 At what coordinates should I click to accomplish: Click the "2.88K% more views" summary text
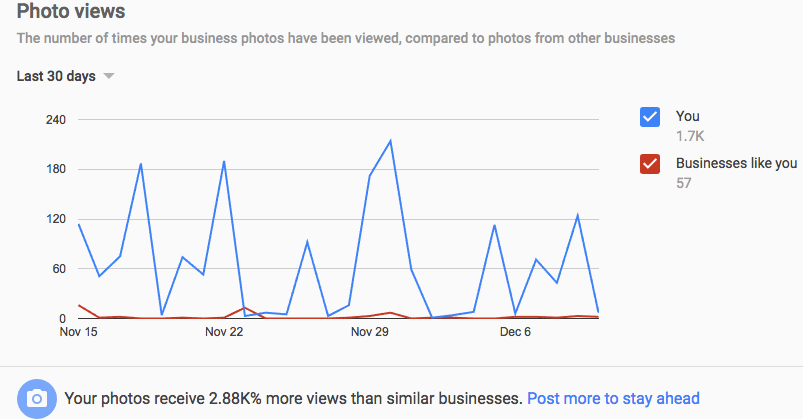pyautogui.click(x=293, y=398)
